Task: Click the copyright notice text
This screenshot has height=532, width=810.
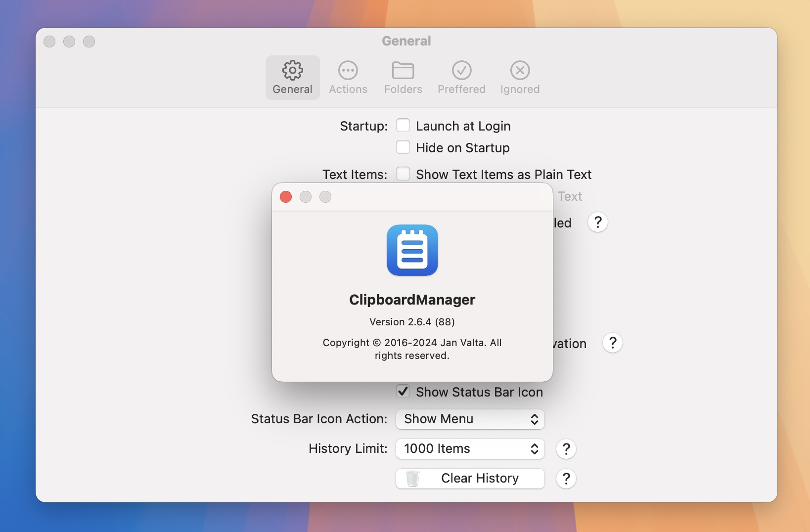Action: (x=412, y=349)
